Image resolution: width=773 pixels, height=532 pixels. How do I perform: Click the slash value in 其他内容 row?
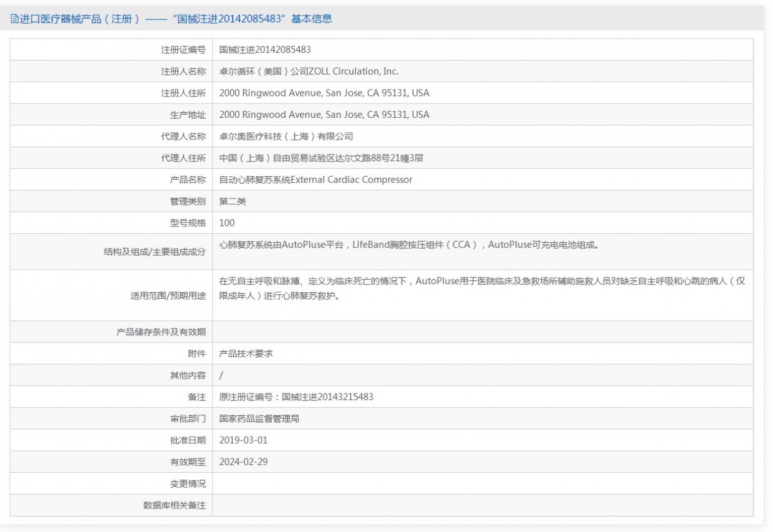click(221, 375)
